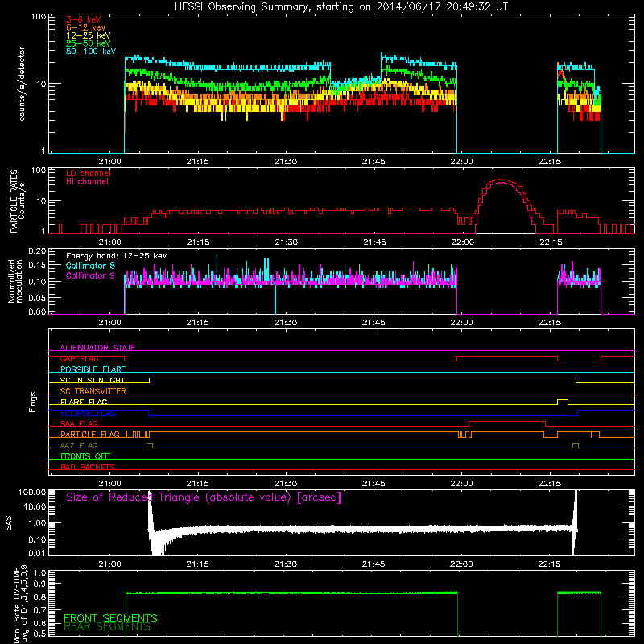Click the "100.00" tick on the SAS y-axis
Viewport: 644px width, 644px height.
(32, 492)
